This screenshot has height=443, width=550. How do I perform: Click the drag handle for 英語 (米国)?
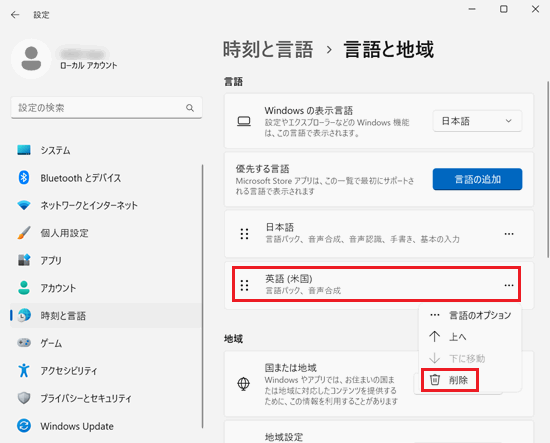coord(244,285)
